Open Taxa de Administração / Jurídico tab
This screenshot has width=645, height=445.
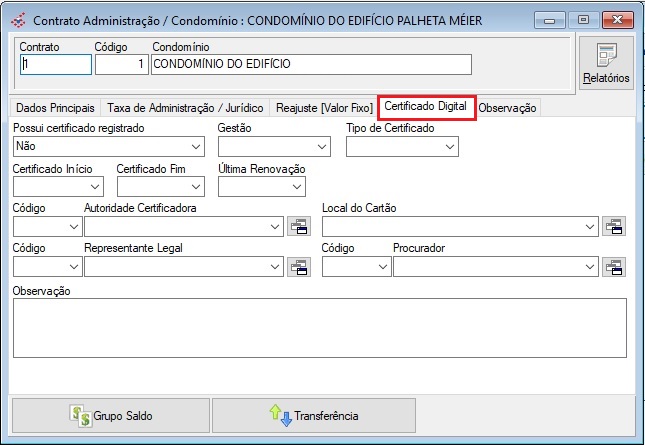185,108
